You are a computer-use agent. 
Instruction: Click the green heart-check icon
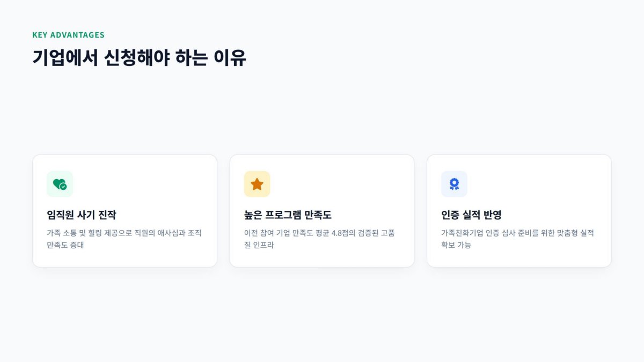pos(60,184)
